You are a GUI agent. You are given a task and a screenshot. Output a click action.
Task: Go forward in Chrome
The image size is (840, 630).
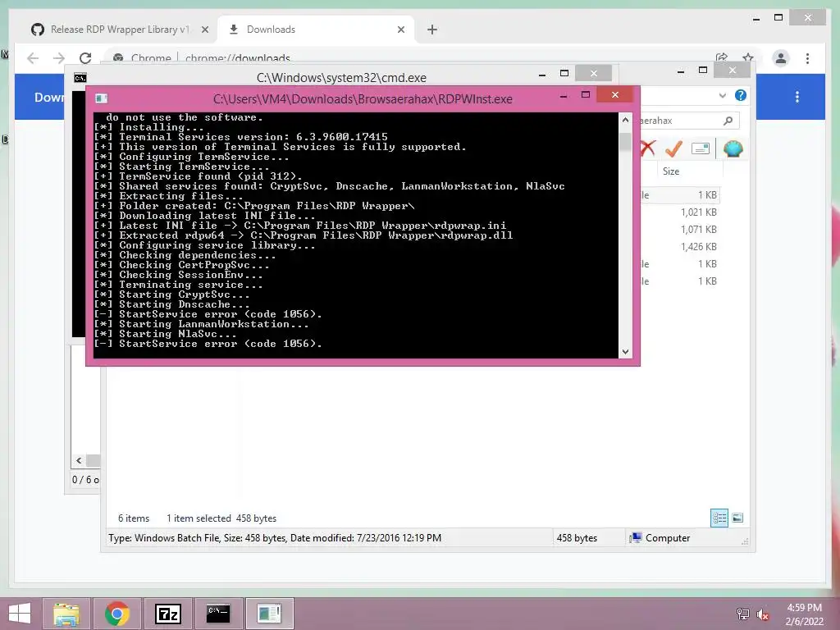coord(59,58)
